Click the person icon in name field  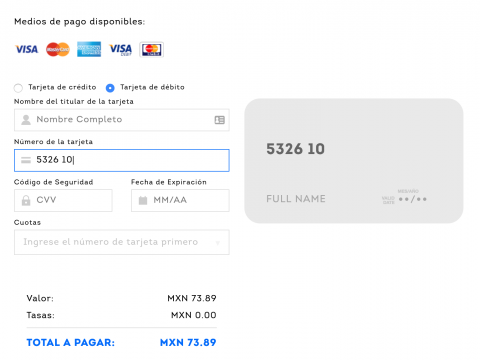[x=26, y=120]
